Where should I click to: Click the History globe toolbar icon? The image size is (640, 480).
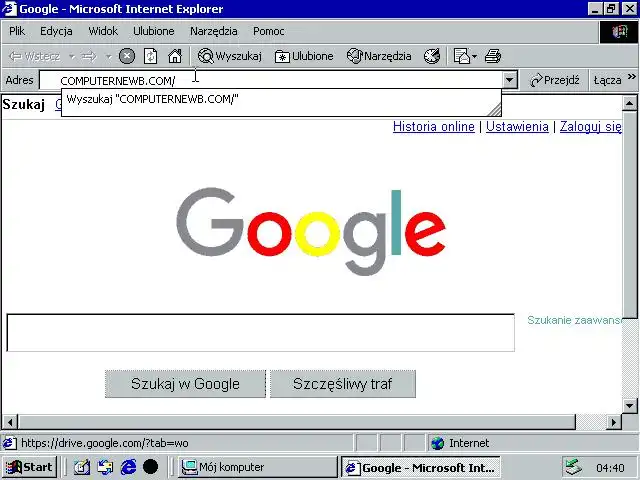pos(432,56)
